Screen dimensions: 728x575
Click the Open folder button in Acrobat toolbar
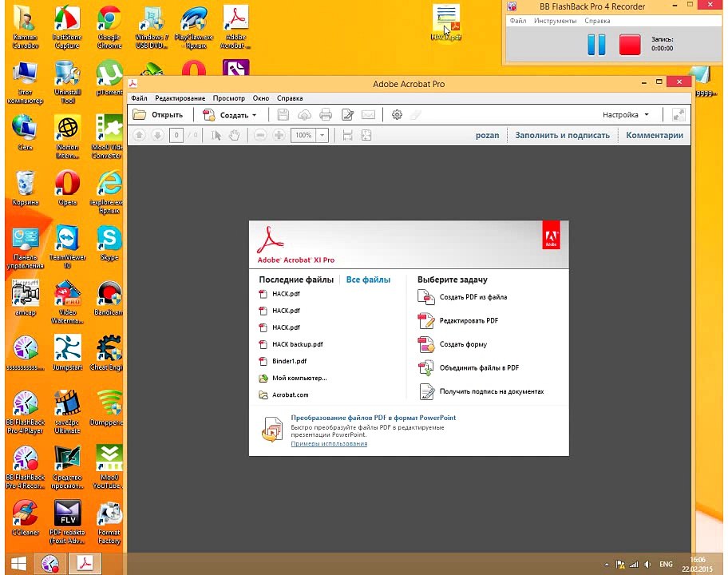tap(158, 115)
